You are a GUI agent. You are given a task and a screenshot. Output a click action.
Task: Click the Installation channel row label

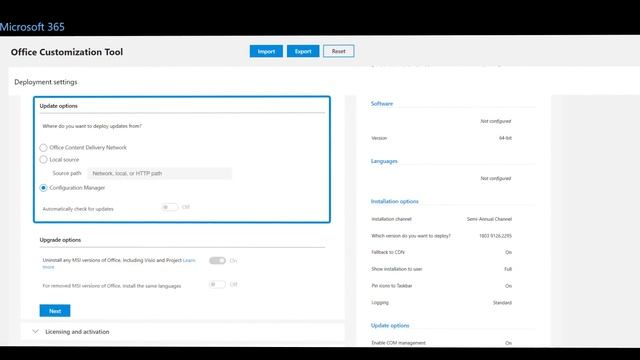tap(391, 219)
